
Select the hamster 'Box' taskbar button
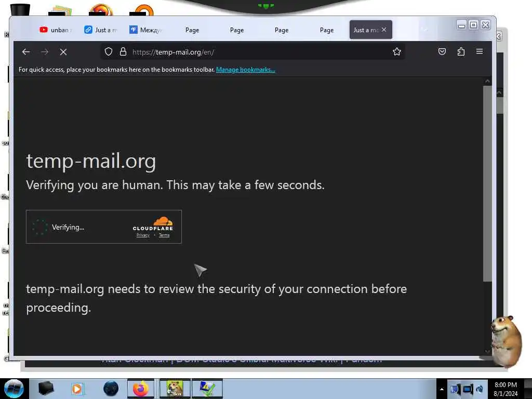point(175,389)
